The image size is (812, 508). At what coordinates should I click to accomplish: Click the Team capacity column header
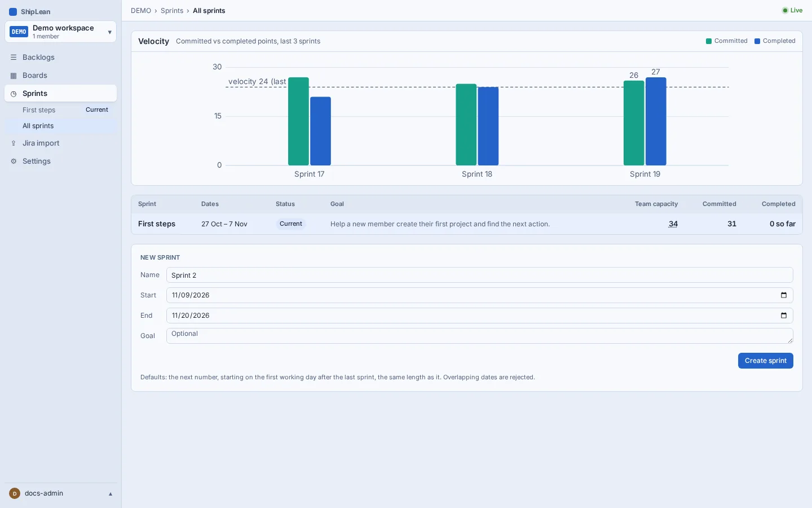[656, 204]
